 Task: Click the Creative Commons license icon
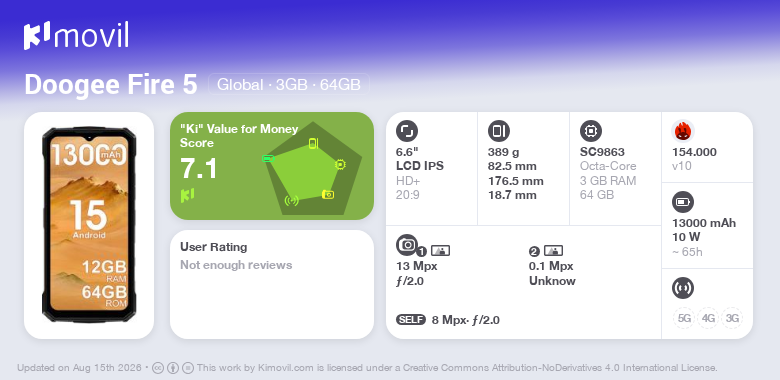[x=158, y=368]
